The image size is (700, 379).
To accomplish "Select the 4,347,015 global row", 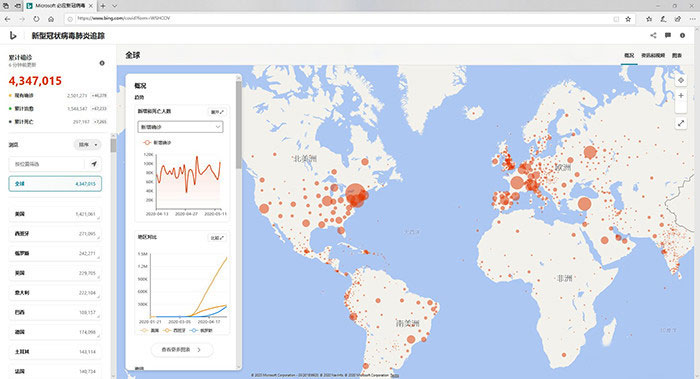I will tap(55, 183).
